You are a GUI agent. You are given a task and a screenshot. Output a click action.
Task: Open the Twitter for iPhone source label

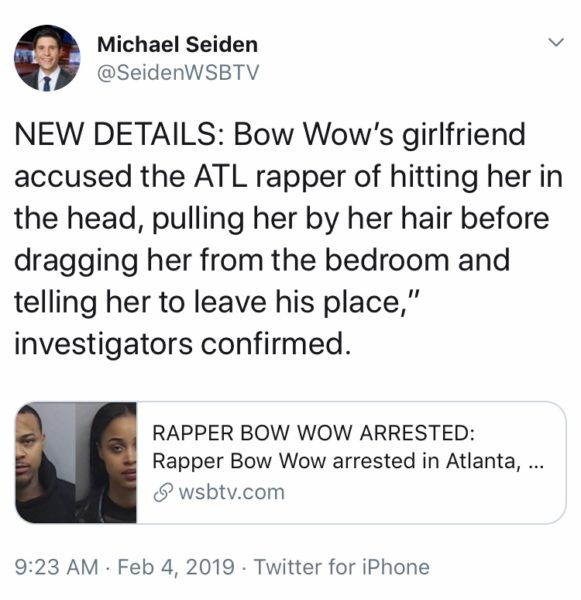(x=342, y=567)
